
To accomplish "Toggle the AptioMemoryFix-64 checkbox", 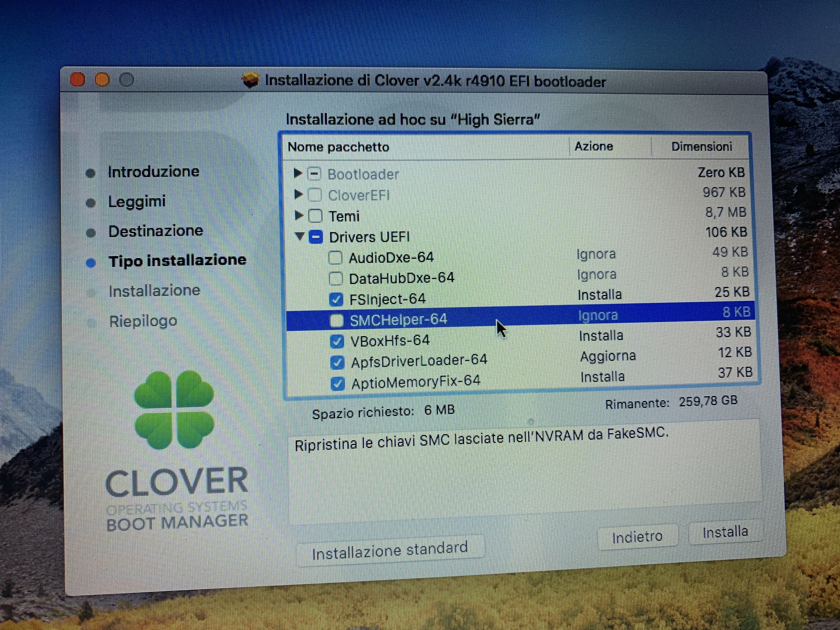I will point(337,383).
